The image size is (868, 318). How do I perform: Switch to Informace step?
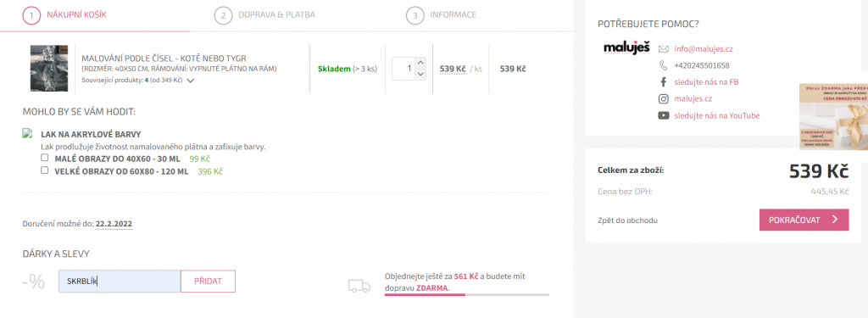click(441, 15)
